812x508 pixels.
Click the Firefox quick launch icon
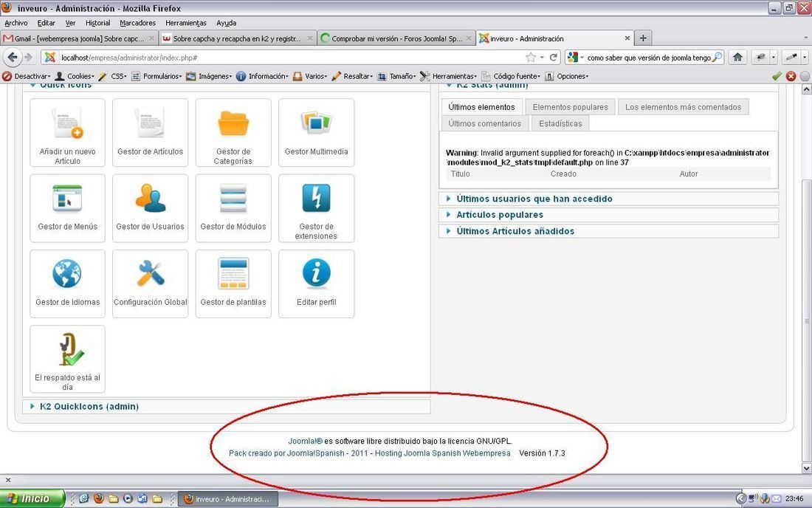click(98, 498)
